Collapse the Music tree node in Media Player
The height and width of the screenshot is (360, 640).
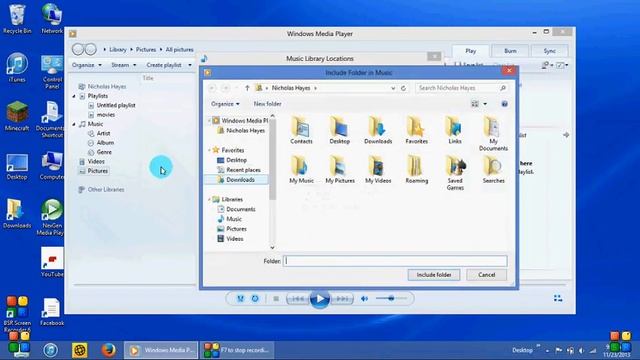point(74,124)
